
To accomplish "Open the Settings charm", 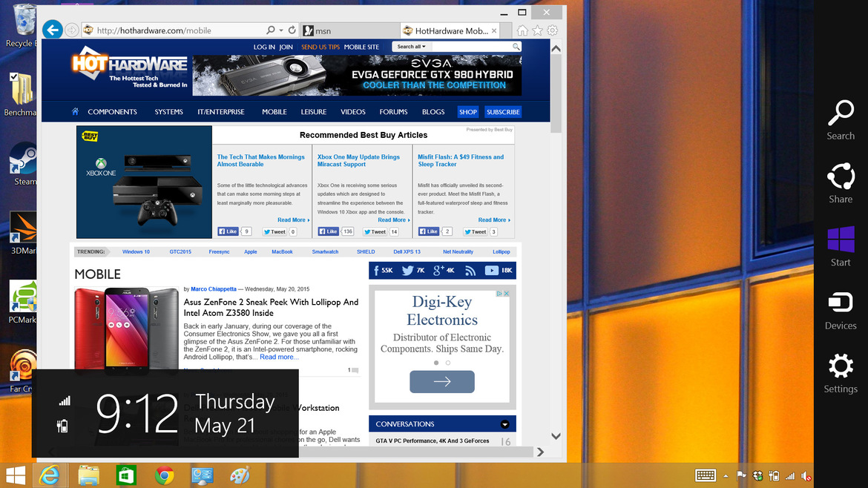I will [841, 374].
